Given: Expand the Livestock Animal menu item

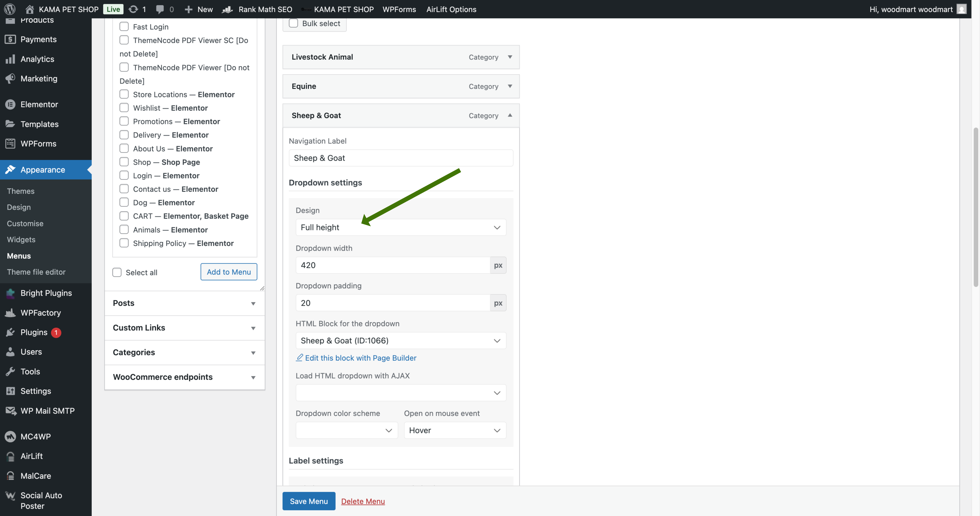Looking at the screenshot, I should (510, 57).
